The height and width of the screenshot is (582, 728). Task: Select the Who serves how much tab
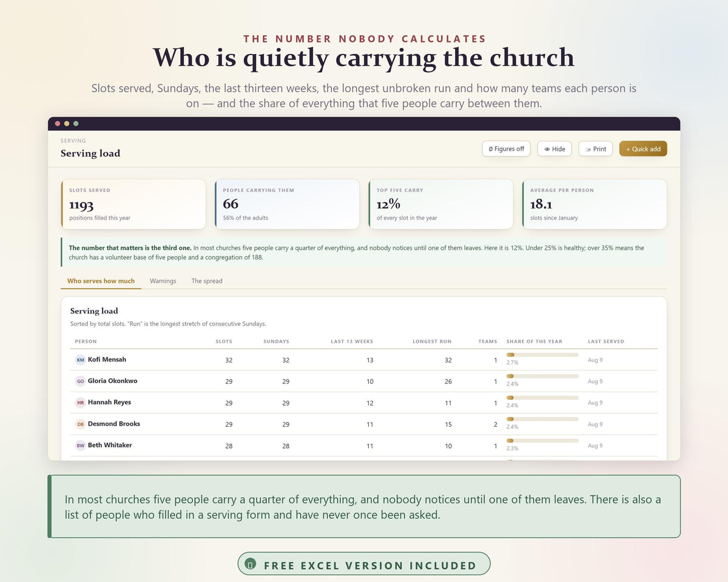(x=101, y=281)
